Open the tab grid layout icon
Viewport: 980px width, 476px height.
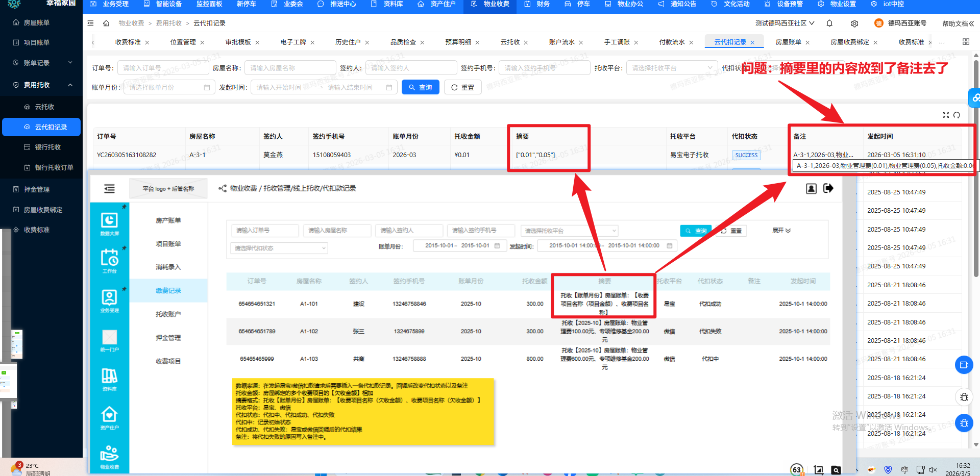click(x=966, y=42)
